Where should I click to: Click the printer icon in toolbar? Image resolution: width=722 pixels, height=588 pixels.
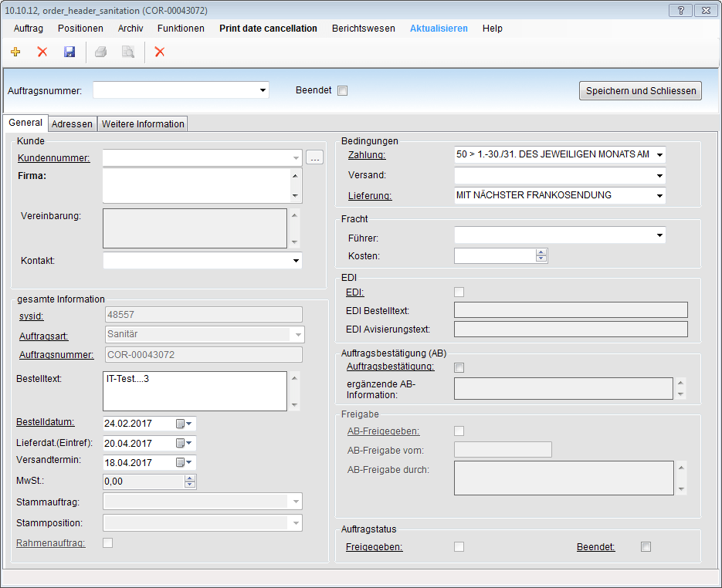tap(101, 52)
